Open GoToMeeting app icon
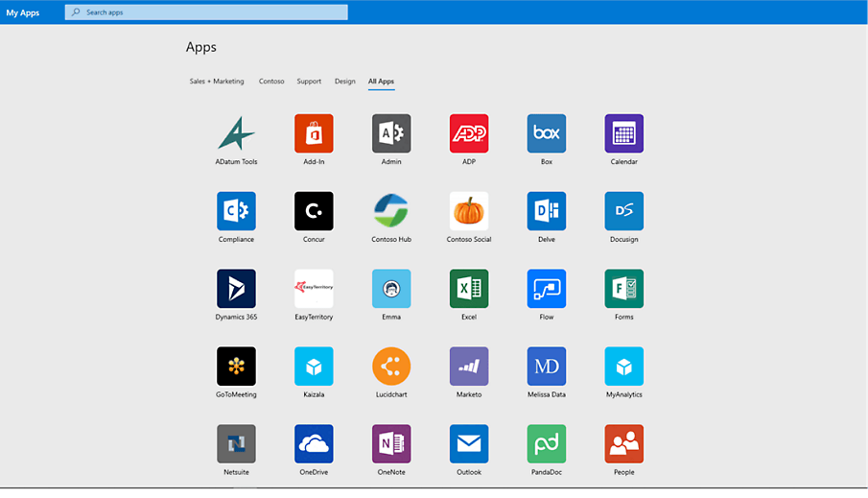Viewport: 868px width, 498px height. click(x=236, y=367)
